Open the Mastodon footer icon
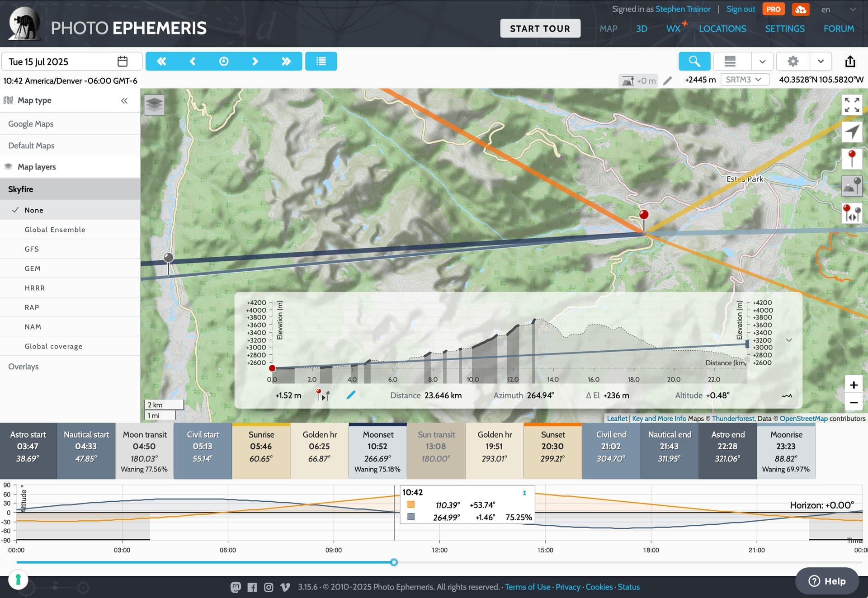Screen dimensions: 868x598 pyautogui.click(x=236, y=587)
